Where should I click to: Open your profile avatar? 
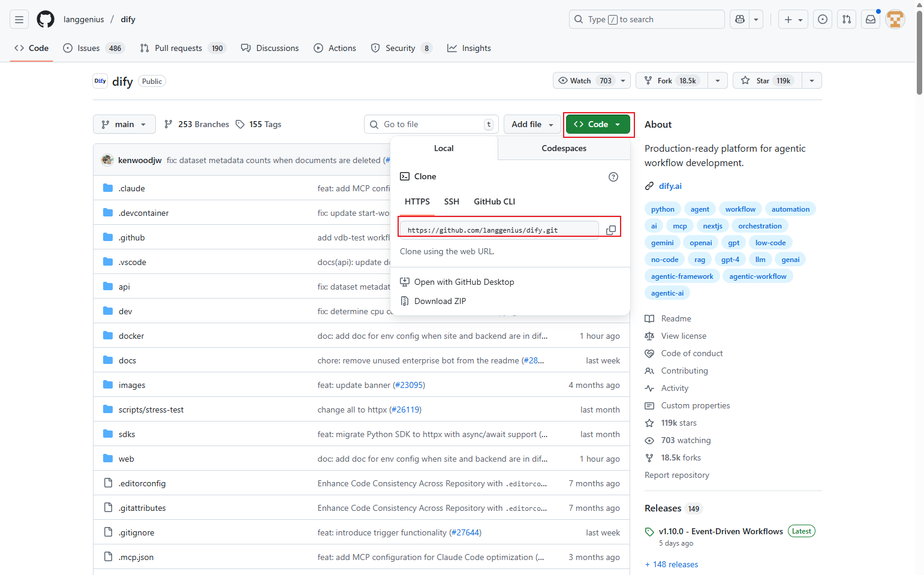click(895, 19)
